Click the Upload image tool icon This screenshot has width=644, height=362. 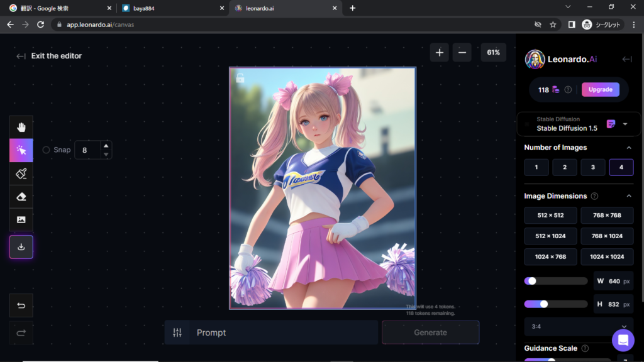tap(21, 219)
